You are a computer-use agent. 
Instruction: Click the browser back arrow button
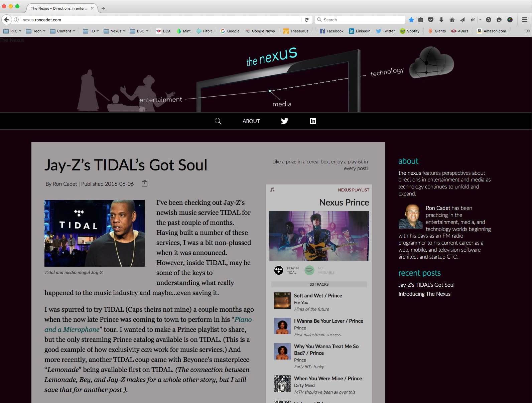click(x=6, y=20)
